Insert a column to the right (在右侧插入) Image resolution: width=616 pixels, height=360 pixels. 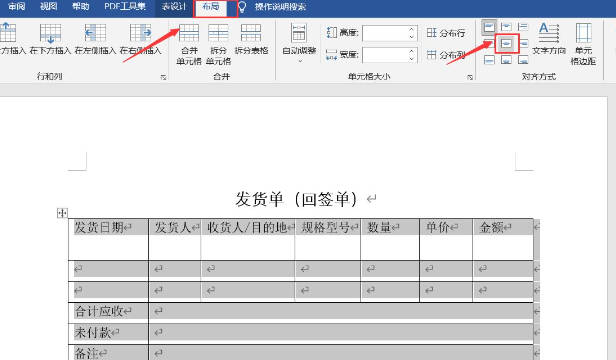point(141,39)
